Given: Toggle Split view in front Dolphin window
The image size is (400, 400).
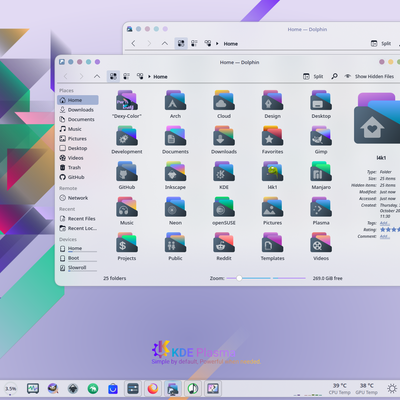Looking at the screenshot, I should pos(313,76).
